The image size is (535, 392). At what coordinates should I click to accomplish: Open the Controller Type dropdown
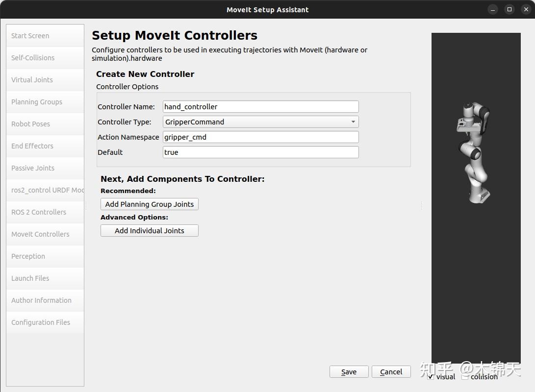point(353,122)
